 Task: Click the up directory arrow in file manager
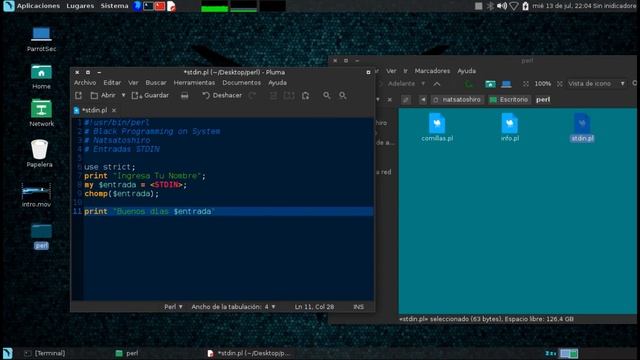pos(437,84)
